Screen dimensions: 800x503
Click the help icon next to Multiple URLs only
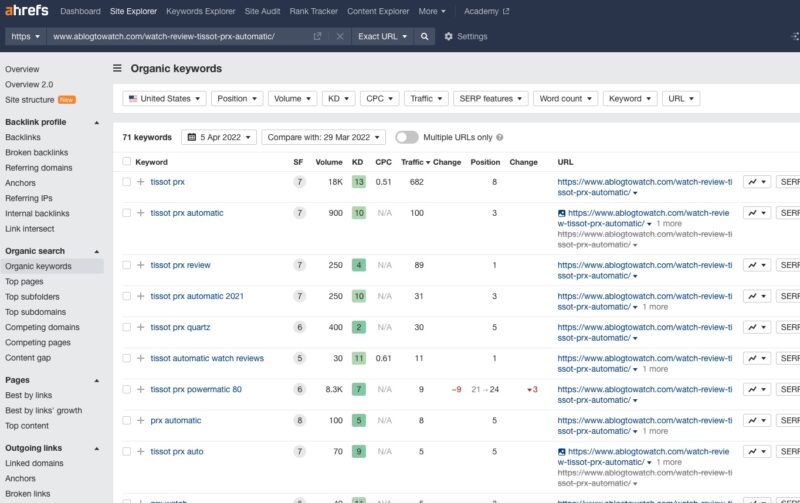(x=499, y=137)
